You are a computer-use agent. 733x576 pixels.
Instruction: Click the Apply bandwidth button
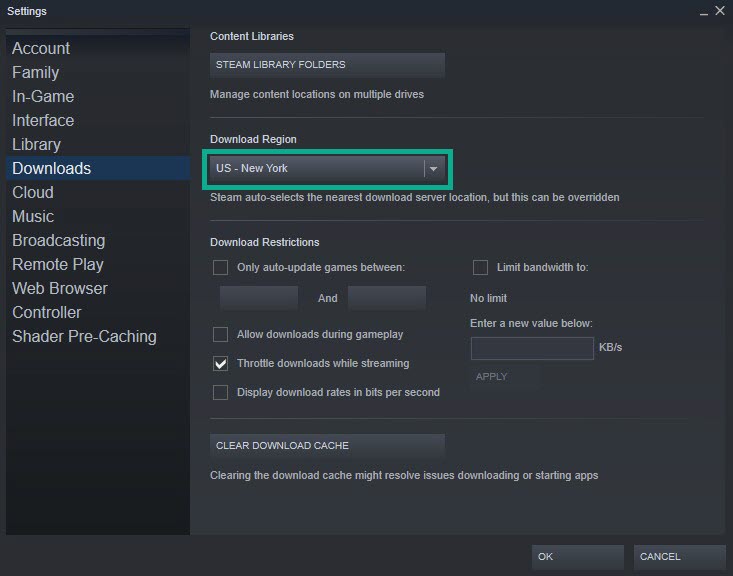pos(505,377)
